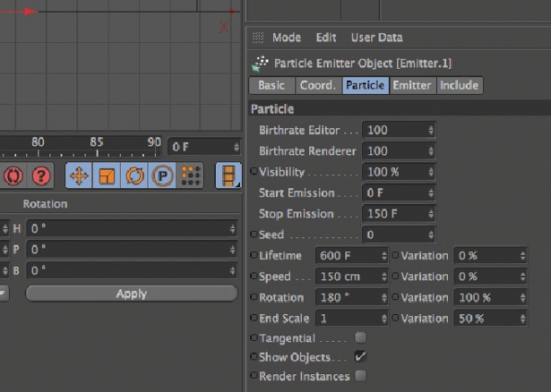Click the Birthrate Editor stepper arrows
Screen dimensions: 551x392
click(x=431, y=131)
